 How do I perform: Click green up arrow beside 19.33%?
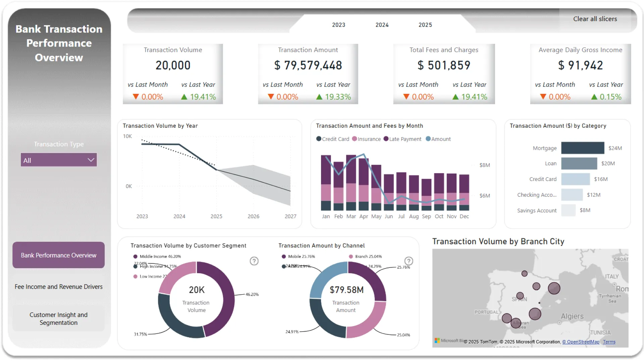(x=319, y=97)
